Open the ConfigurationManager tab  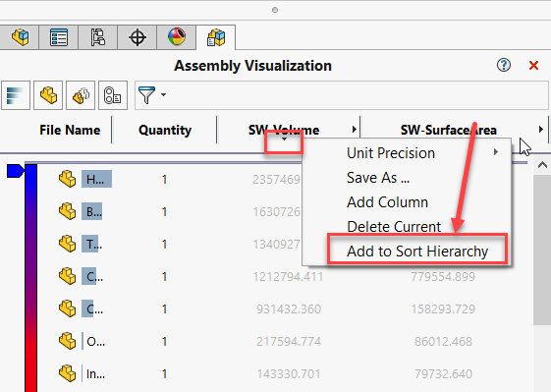pyautogui.click(x=97, y=37)
